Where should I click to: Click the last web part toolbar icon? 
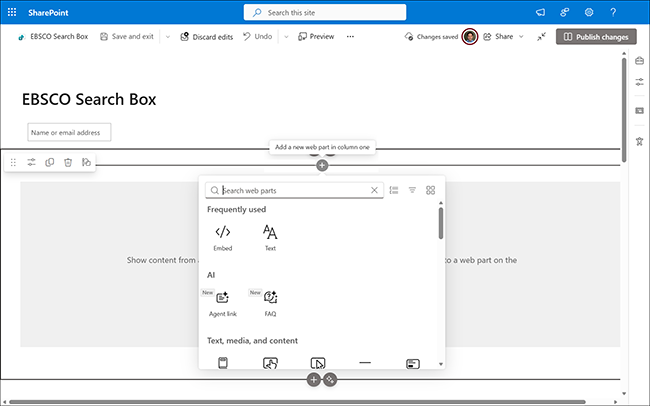click(x=86, y=162)
